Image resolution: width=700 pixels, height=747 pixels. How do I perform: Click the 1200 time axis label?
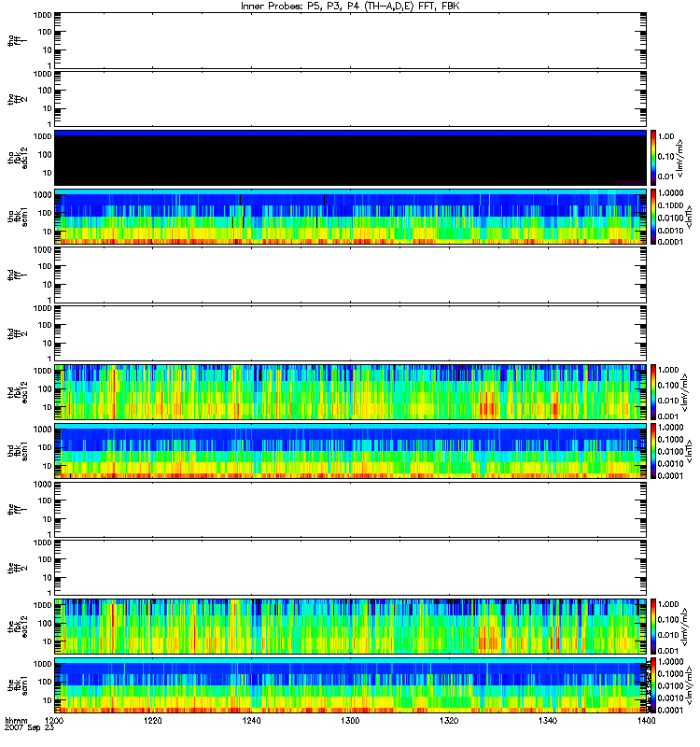coord(55,721)
